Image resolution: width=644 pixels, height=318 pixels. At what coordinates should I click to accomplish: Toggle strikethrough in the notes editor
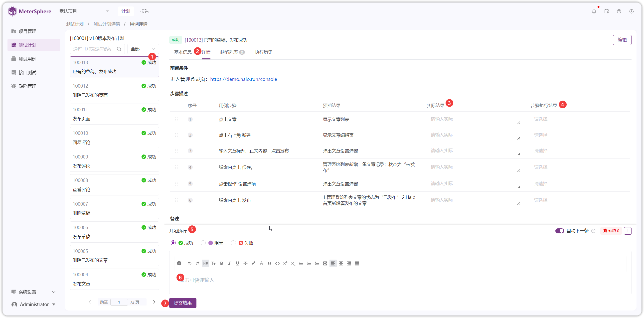(246, 263)
